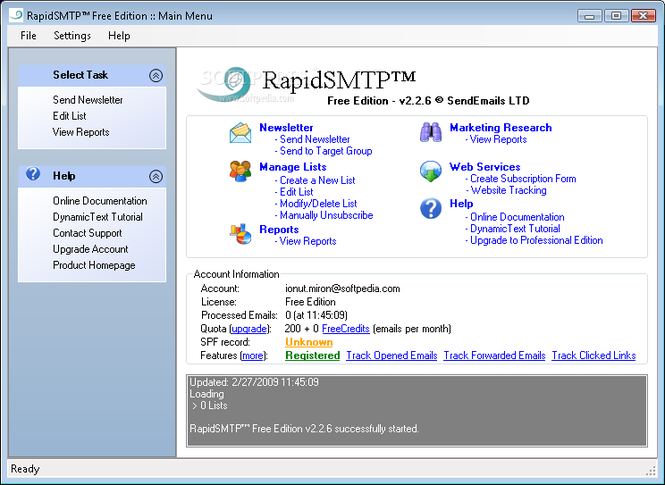The height and width of the screenshot is (485, 665).
Task: Click Processed Emails value 0 (at 11:45:09)
Action: pyautogui.click(x=316, y=315)
